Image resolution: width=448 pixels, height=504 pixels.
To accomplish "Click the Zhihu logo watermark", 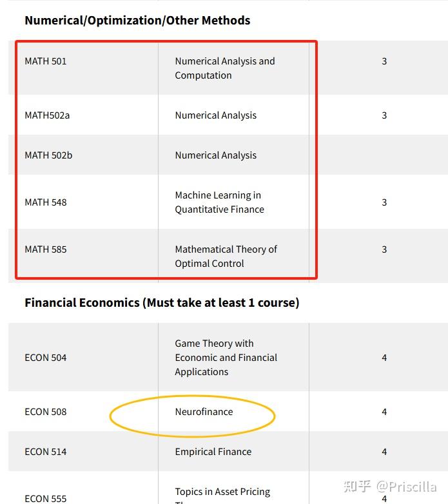I will (356, 487).
